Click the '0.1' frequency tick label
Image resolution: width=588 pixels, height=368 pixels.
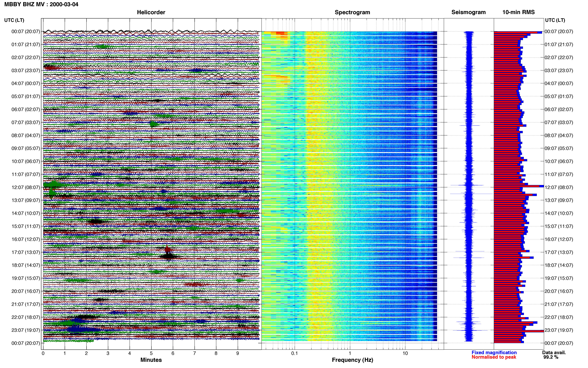tap(295, 353)
